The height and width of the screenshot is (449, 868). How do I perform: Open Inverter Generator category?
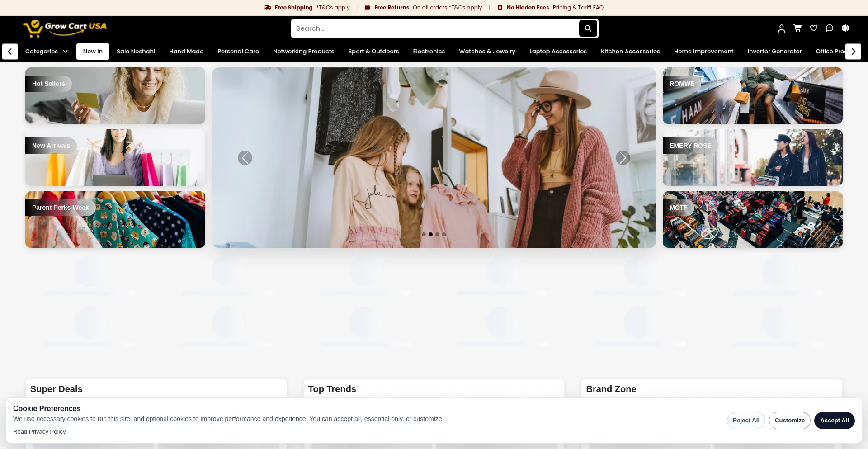(775, 52)
